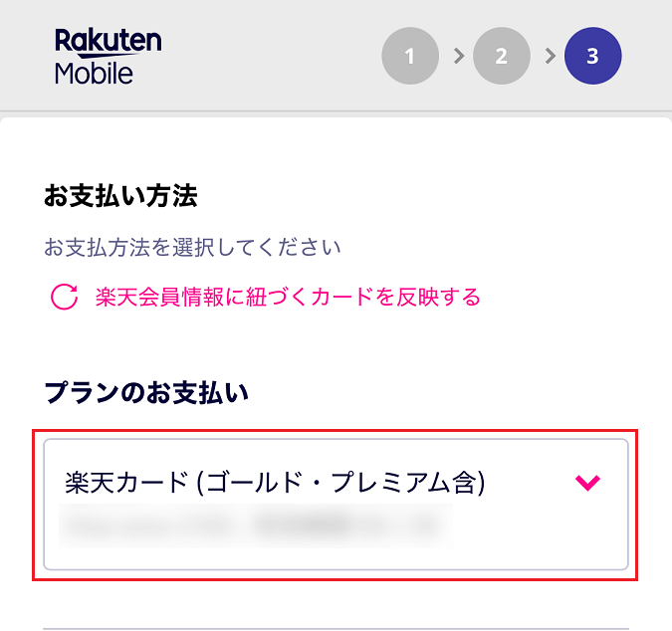Click the プランのお支払い section heading

tap(146, 393)
